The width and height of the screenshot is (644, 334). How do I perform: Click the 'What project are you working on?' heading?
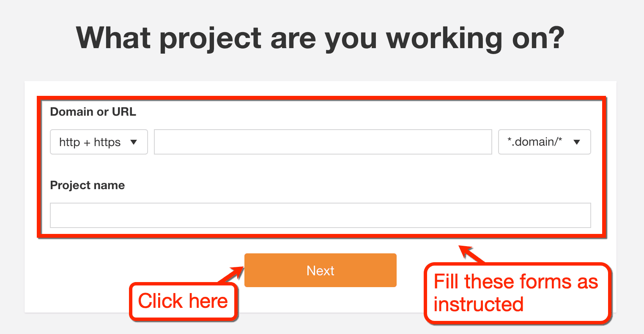[x=322, y=38]
